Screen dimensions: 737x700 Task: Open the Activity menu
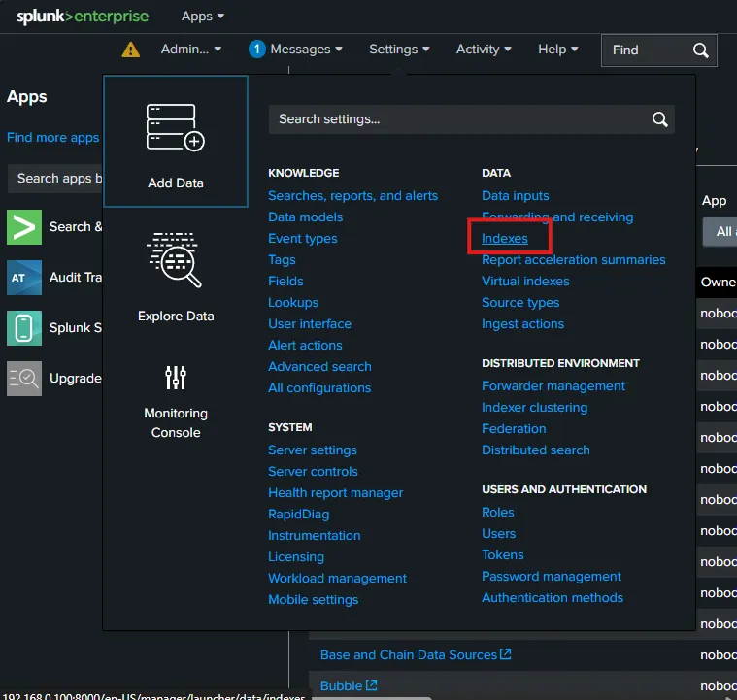(484, 50)
